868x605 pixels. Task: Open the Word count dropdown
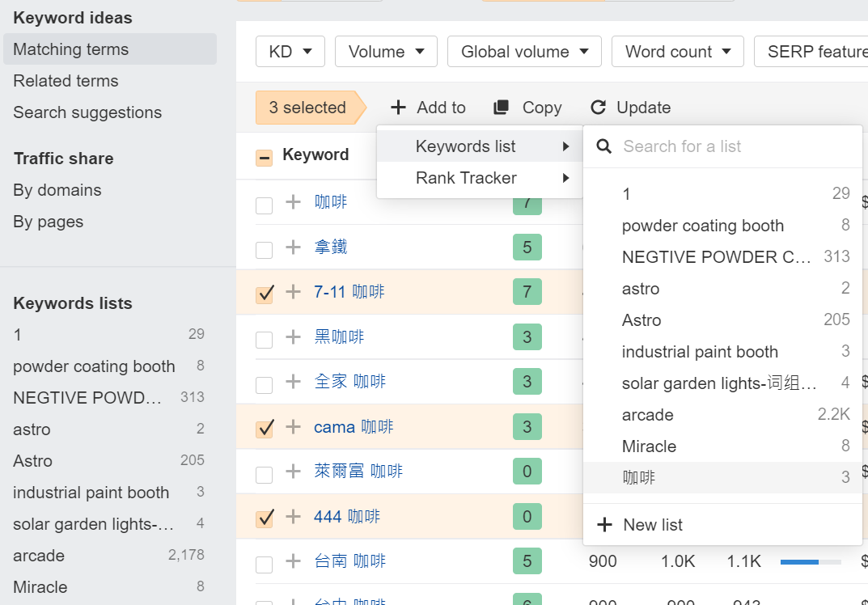click(677, 52)
